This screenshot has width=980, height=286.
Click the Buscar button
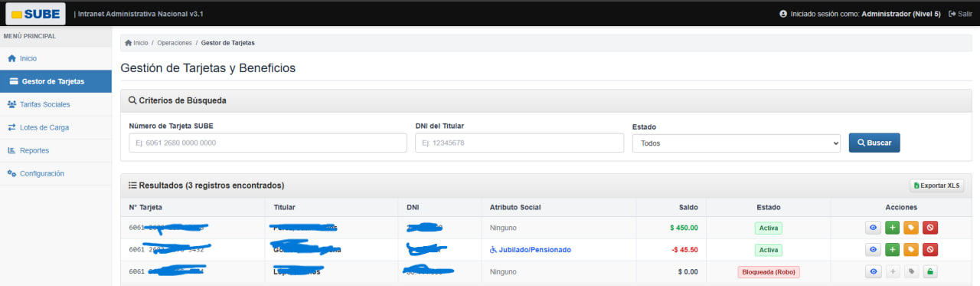coord(874,143)
